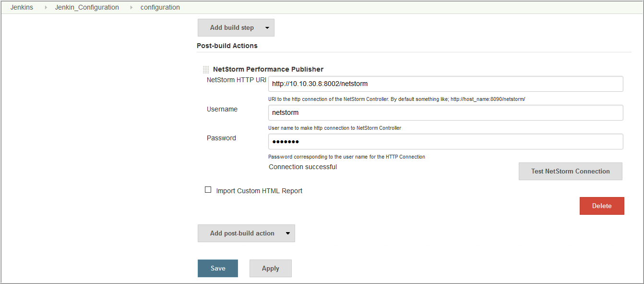Image resolution: width=644 pixels, height=284 pixels.
Task: Focus the NetStorm HTTP URI field
Action: pyautogui.click(x=445, y=84)
